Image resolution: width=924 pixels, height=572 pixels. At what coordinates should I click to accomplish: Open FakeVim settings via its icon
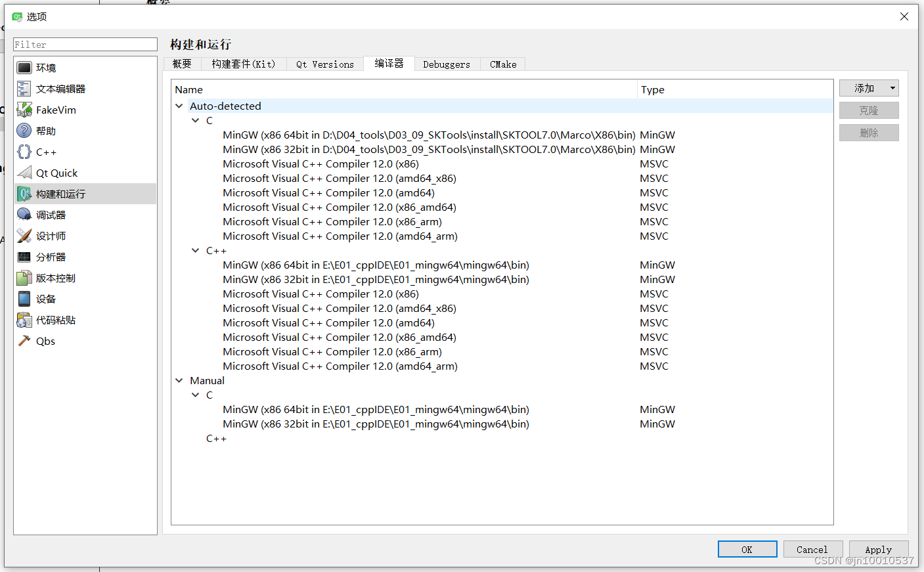click(24, 109)
